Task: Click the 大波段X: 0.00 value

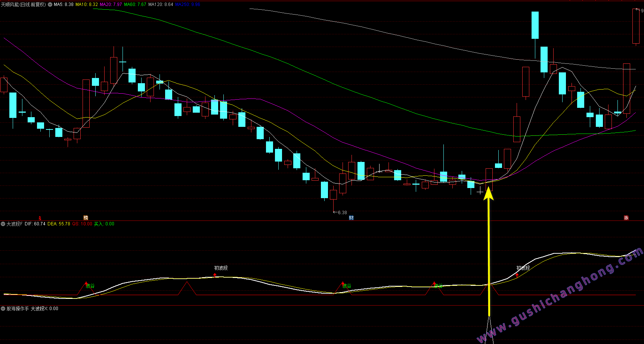Action: pyautogui.click(x=44, y=309)
